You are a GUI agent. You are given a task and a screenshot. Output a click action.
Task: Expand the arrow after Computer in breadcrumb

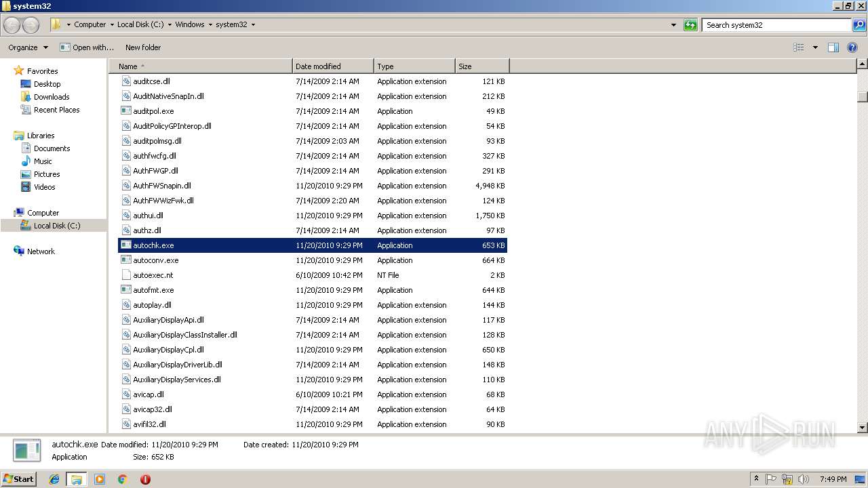point(112,24)
